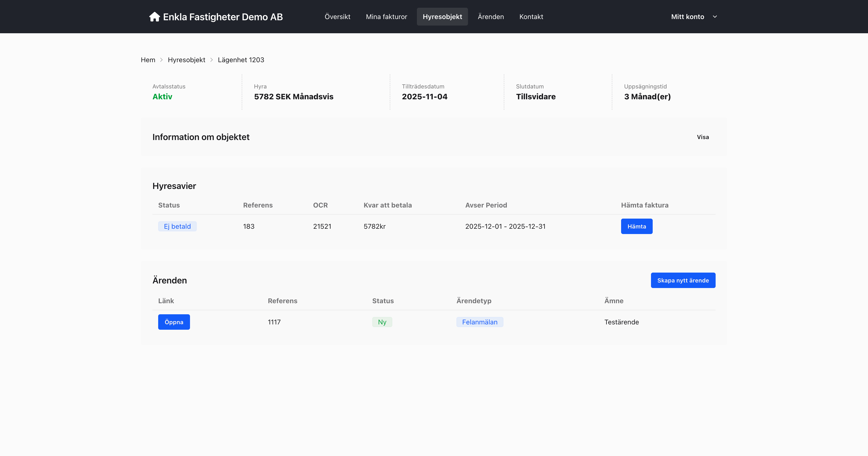Click the Felanmälan type badge

480,322
